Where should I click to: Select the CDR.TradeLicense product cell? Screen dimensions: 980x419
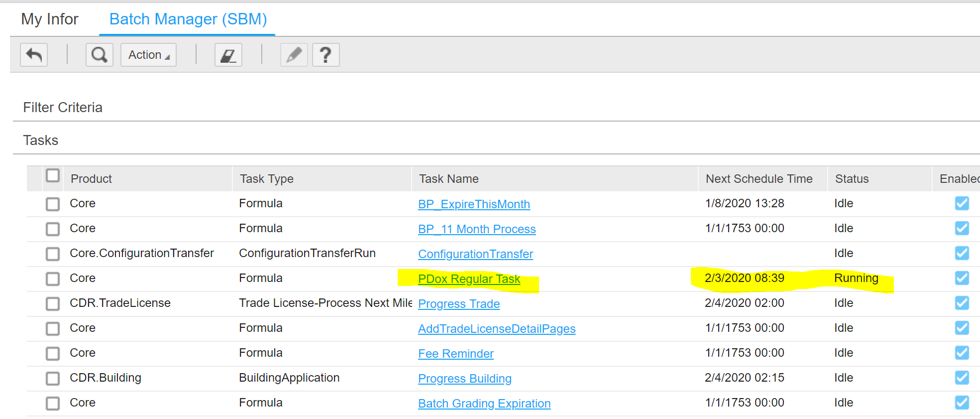point(120,303)
